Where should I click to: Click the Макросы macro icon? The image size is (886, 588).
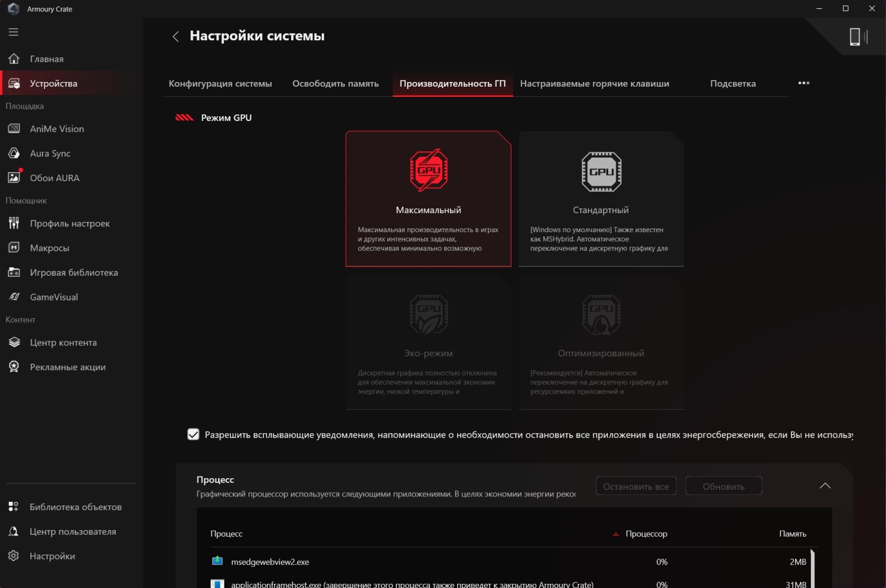14,248
